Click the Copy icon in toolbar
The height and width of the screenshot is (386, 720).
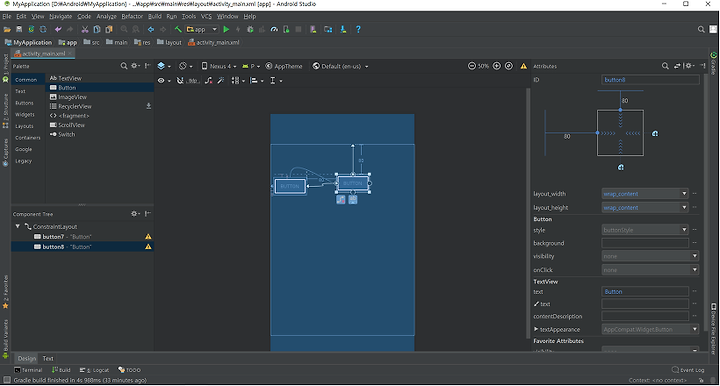(97, 29)
